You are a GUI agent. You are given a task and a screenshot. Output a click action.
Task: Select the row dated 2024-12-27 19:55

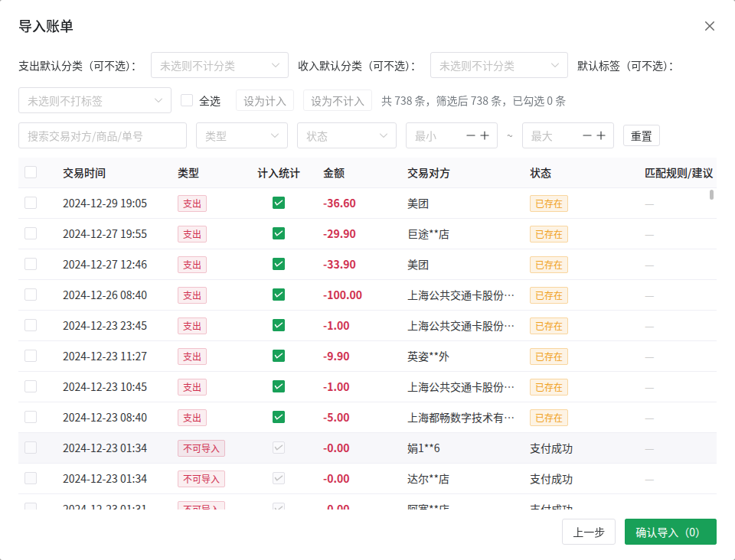(31, 233)
